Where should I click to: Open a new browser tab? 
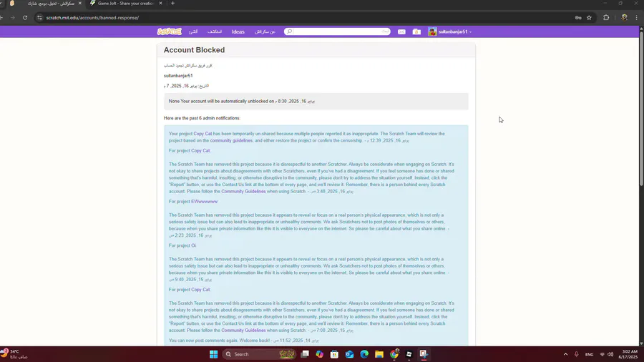[x=173, y=4]
